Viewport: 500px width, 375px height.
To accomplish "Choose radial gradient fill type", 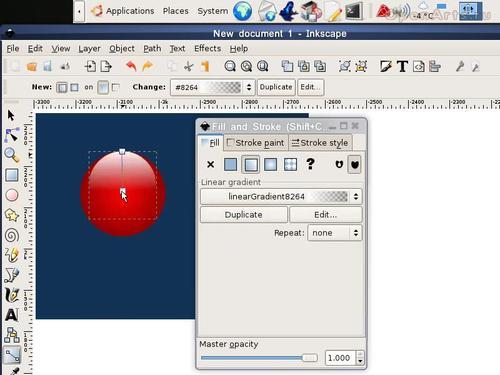I will 270,164.
